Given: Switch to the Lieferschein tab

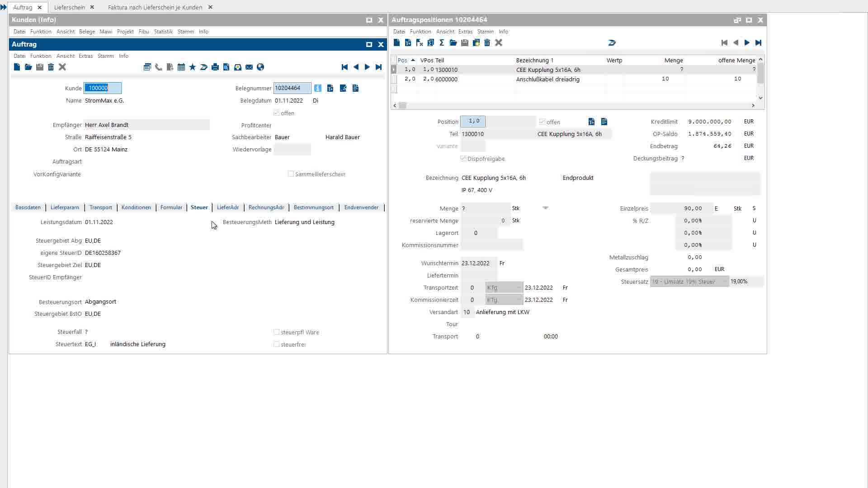Looking at the screenshot, I should click(69, 7).
